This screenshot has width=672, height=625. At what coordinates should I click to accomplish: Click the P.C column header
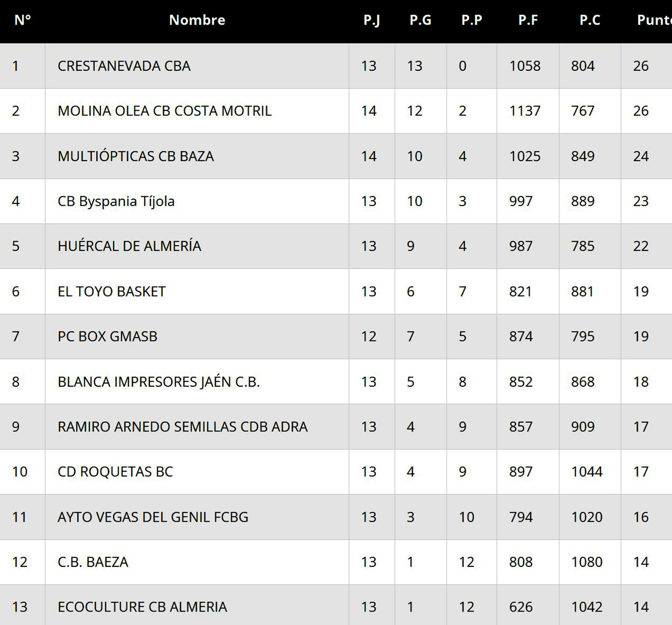590,20
